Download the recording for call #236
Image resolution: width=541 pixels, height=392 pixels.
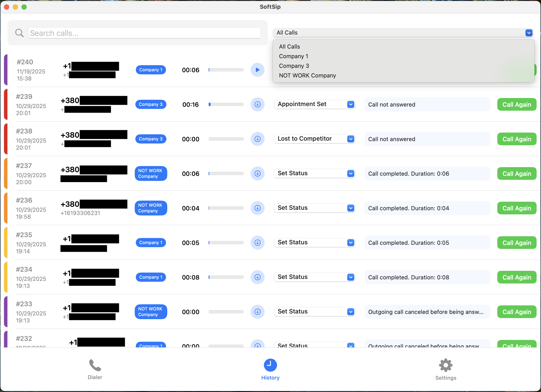click(x=258, y=208)
